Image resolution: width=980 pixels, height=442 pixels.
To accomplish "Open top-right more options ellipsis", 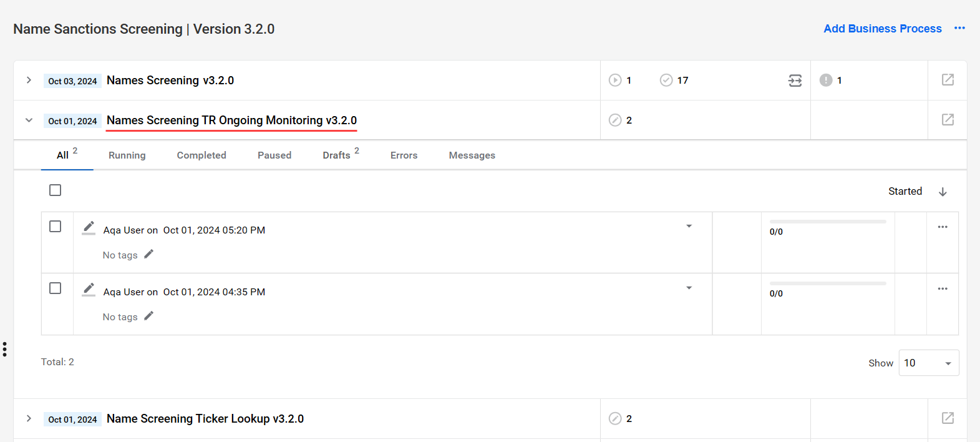I will pos(959,28).
